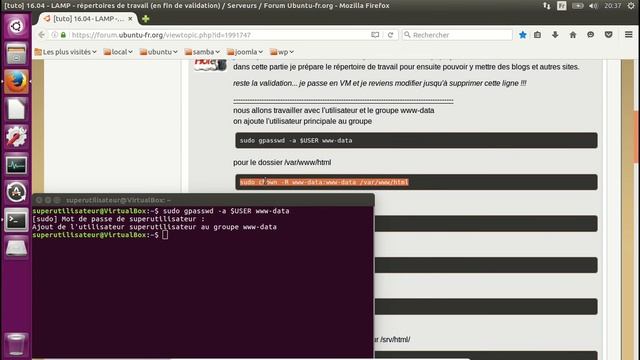The width and height of the screenshot is (640, 360).
Task: Click the network indicator in top panel
Action: [x=547, y=6]
